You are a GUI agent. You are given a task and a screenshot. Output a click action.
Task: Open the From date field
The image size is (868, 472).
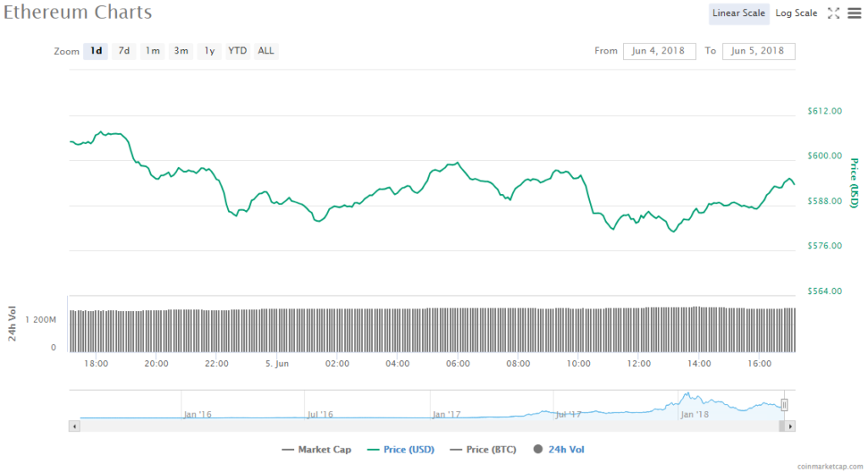click(659, 51)
